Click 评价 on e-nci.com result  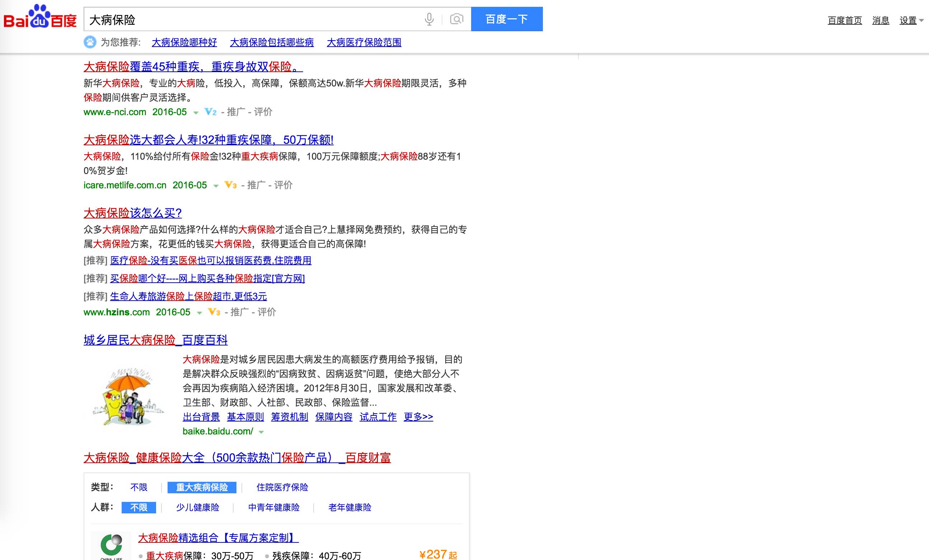(263, 112)
